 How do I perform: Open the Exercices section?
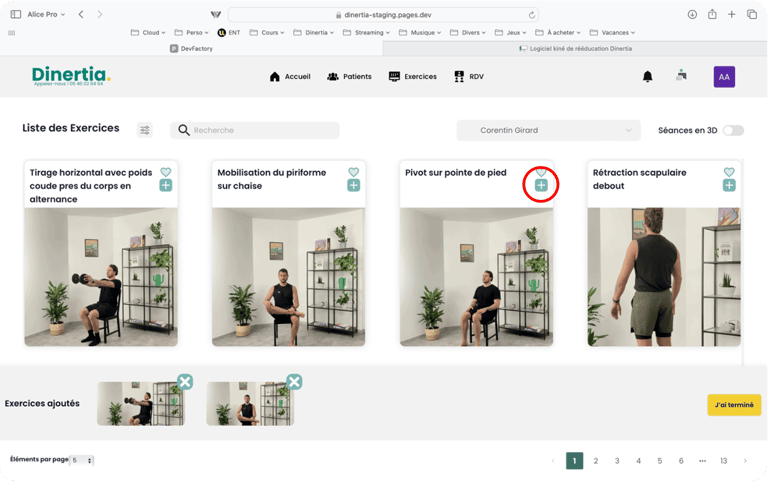tap(412, 76)
